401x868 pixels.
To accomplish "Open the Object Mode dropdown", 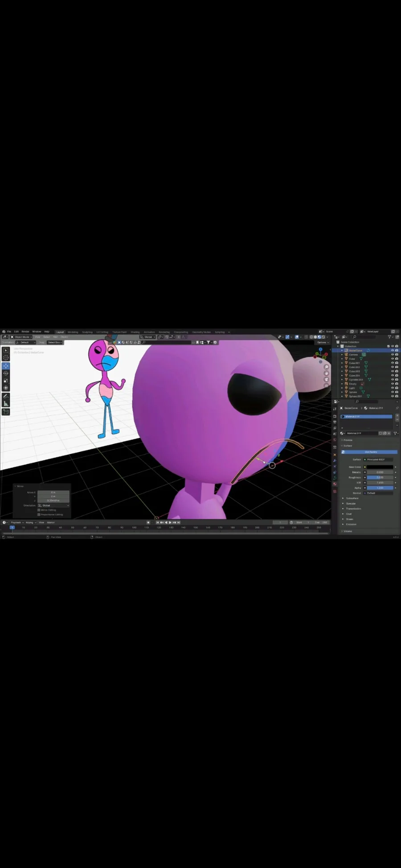I will pos(21,337).
